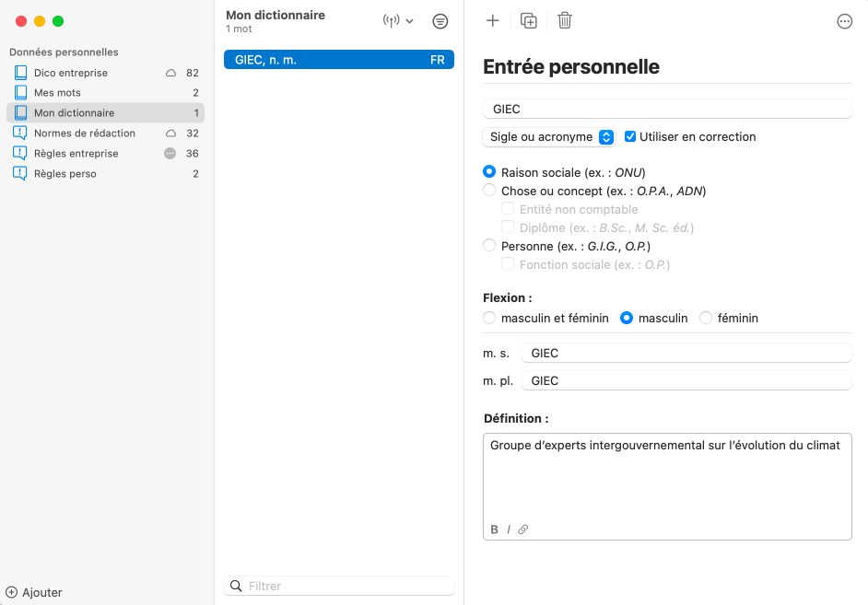Delete entry with the trash icon
The width and height of the screenshot is (868, 605).
pos(565,21)
